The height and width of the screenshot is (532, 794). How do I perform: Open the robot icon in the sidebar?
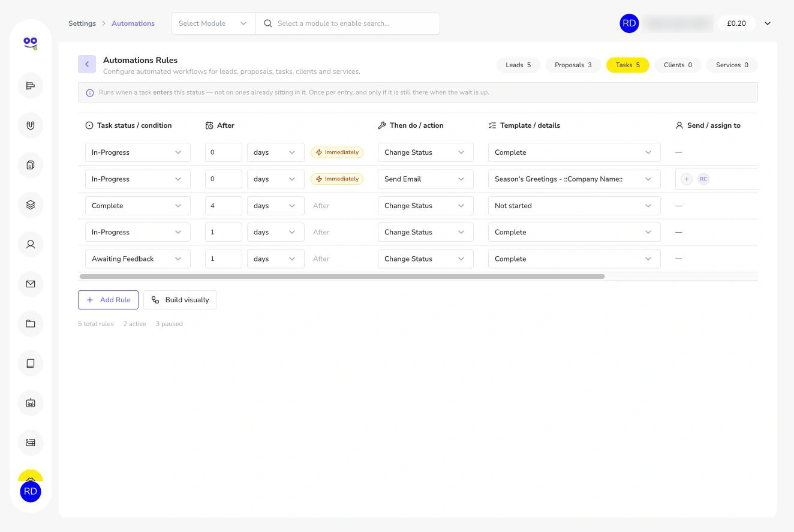[x=31, y=402]
